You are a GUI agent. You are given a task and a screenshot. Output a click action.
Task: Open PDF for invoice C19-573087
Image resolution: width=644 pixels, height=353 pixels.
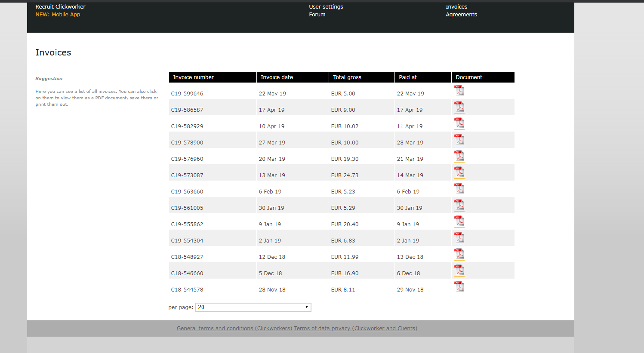pos(459,173)
